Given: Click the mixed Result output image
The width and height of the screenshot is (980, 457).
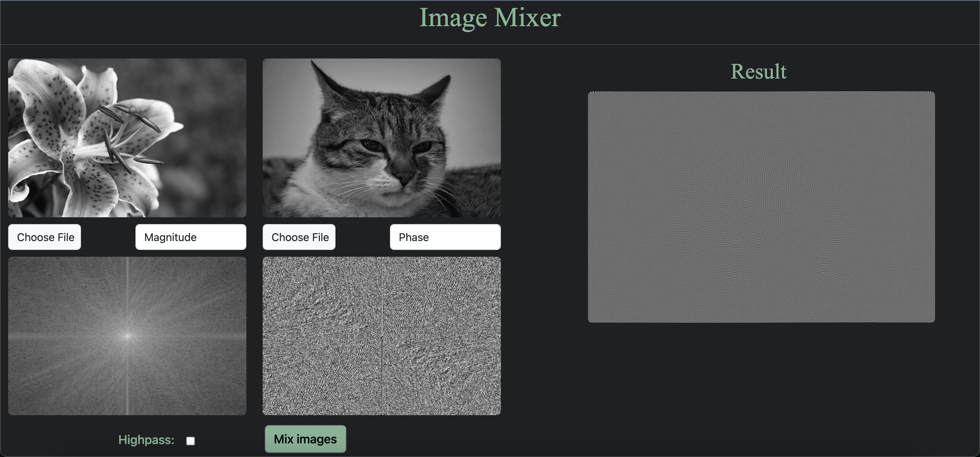Looking at the screenshot, I should (761, 207).
